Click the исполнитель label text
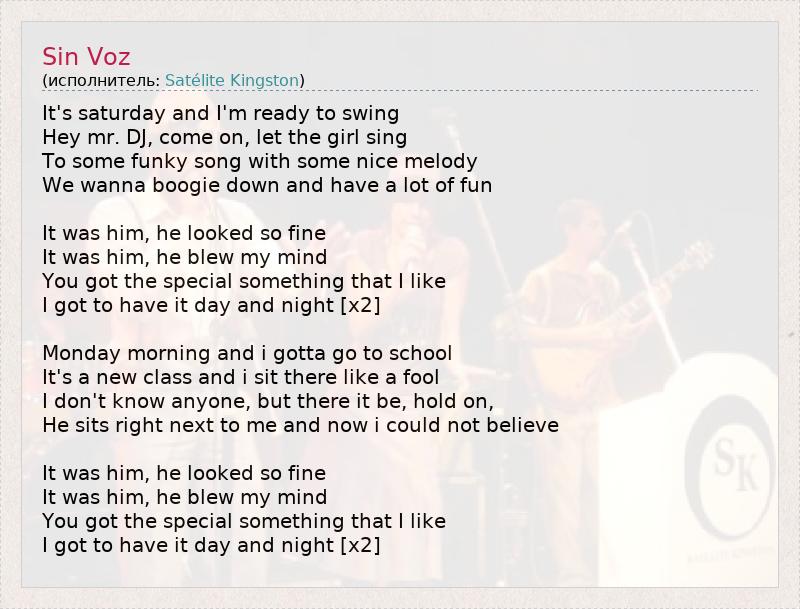800x609 pixels. (x=102, y=80)
